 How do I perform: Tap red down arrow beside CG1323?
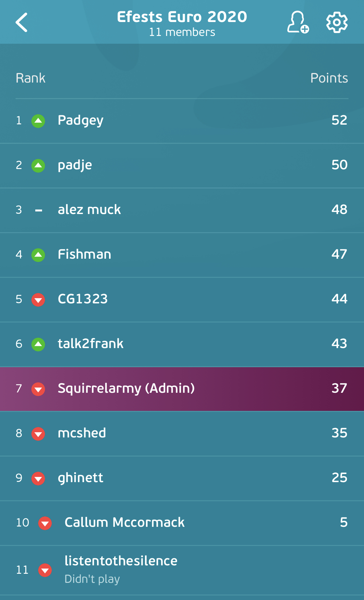point(38,300)
